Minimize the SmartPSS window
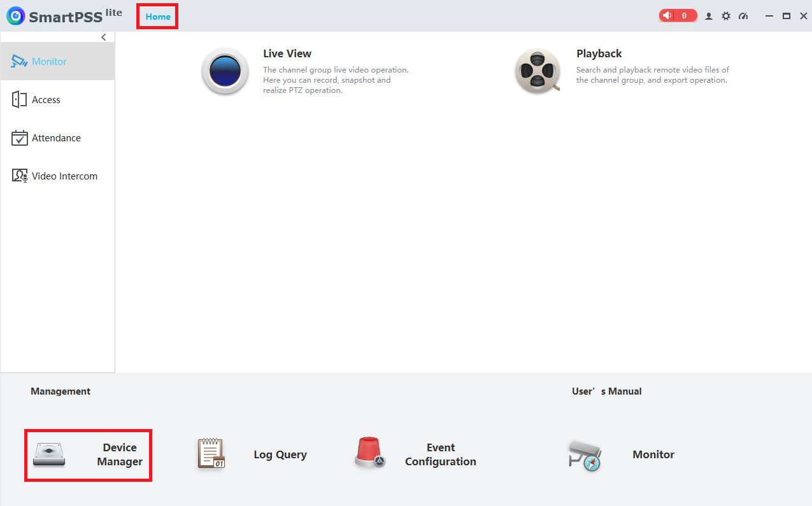Viewport: 812px width, 506px height. (769, 15)
